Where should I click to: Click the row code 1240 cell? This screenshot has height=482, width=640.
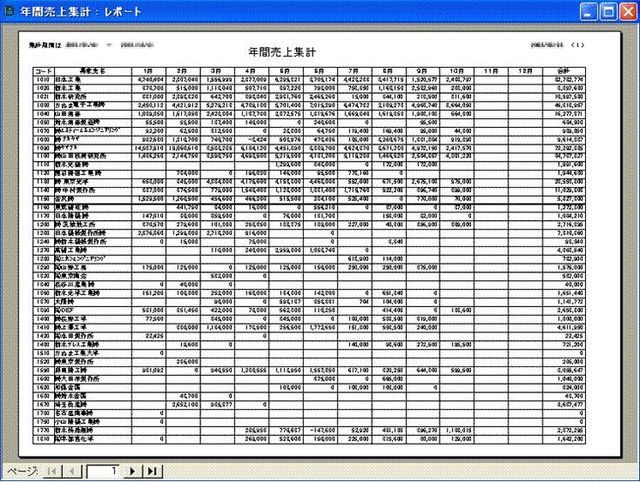(43, 242)
